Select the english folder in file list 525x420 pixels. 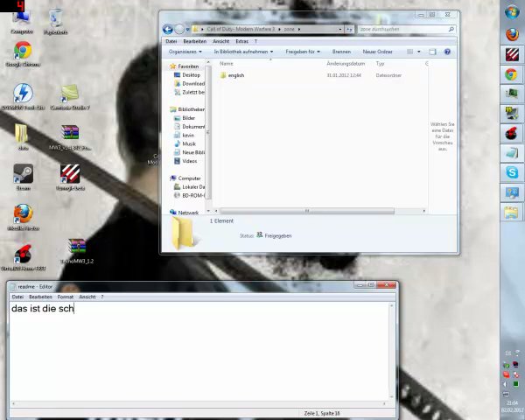235,75
